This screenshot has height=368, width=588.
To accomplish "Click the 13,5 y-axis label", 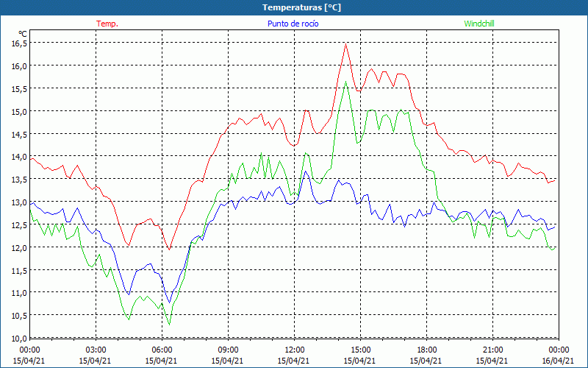I will click(20, 179).
